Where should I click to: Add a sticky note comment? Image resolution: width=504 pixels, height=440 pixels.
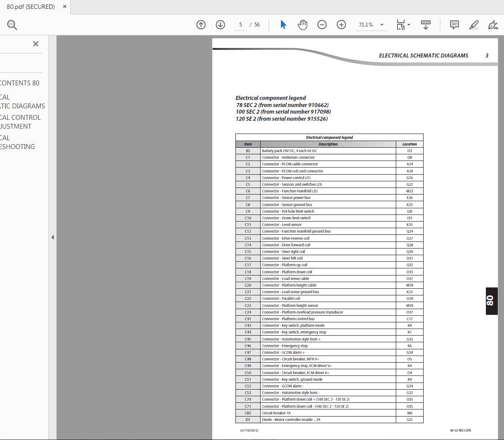[x=454, y=25]
